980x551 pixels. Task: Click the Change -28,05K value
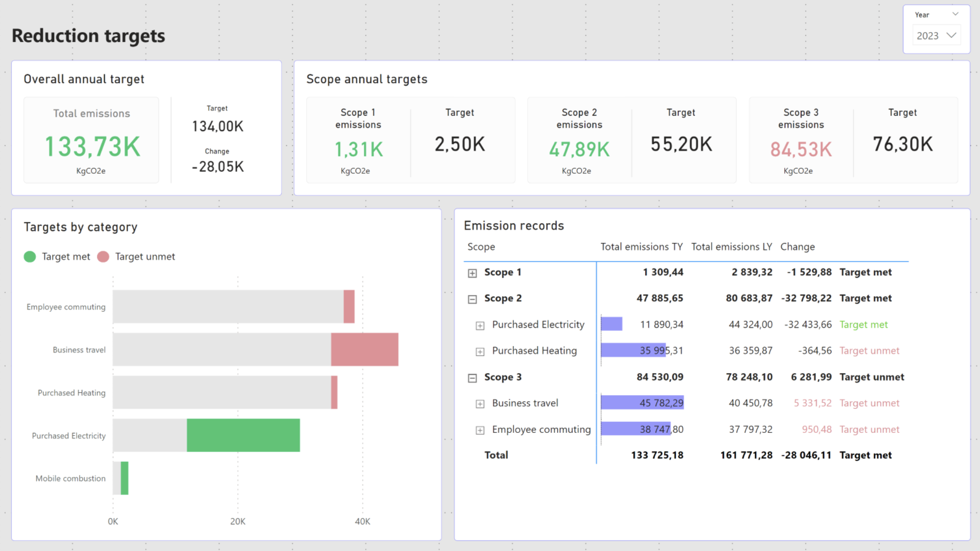(x=218, y=166)
